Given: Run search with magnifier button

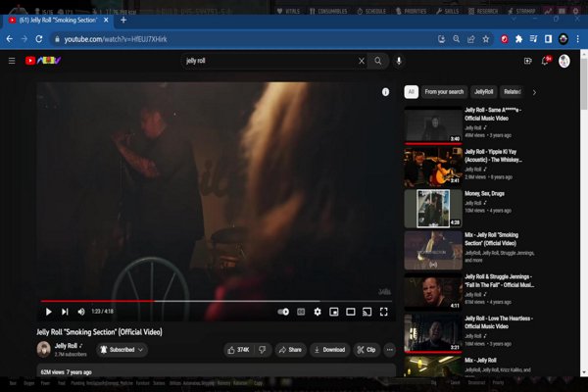Looking at the screenshot, I should point(378,61).
